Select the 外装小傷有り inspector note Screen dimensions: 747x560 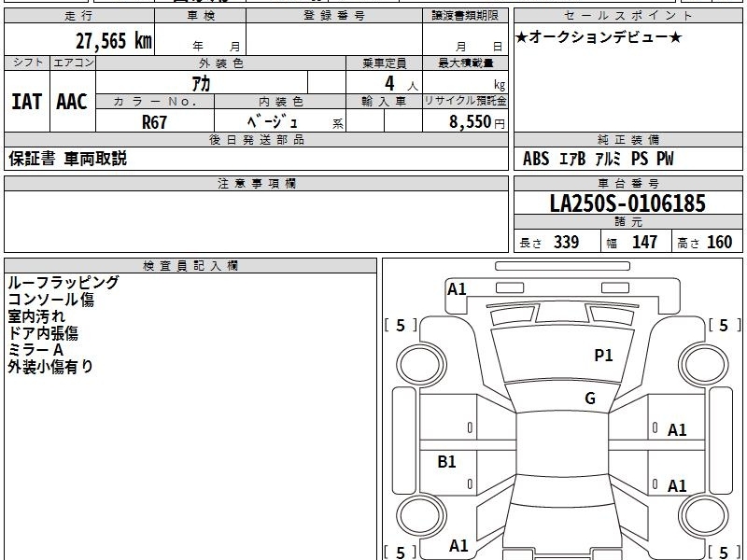[x=50, y=366]
